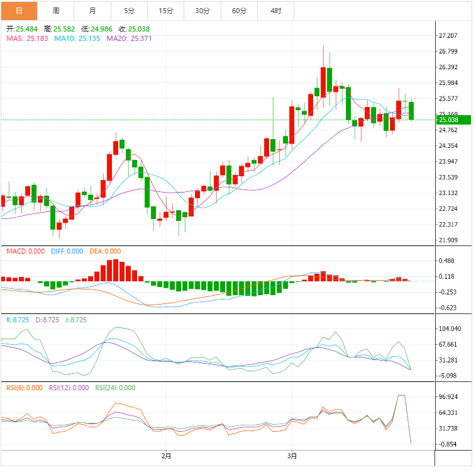Image resolution: width=476 pixels, height=472 pixels.
Task: Click the DEA: 0.000 legend label
Action: pos(104,251)
